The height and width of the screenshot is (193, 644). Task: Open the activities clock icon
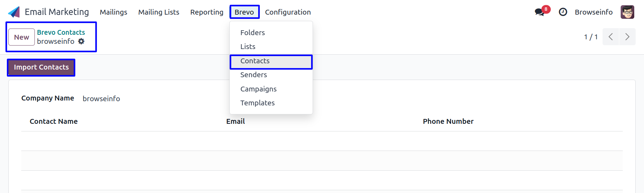click(563, 12)
